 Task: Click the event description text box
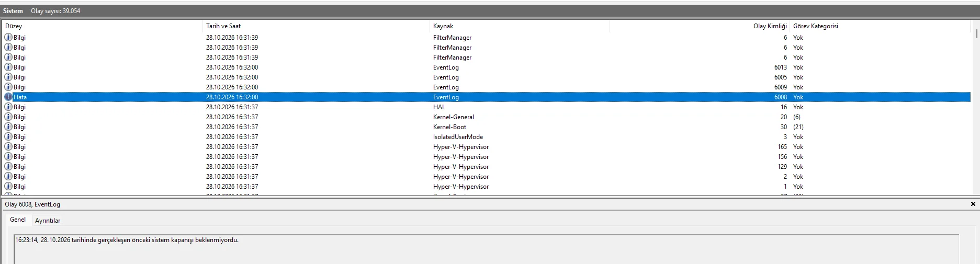tap(487, 249)
